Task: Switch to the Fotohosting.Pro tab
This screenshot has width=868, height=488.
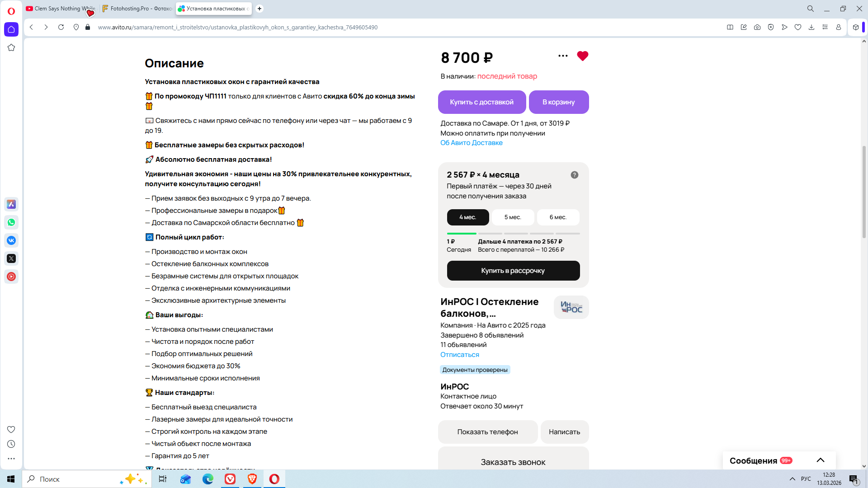Action: point(137,9)
